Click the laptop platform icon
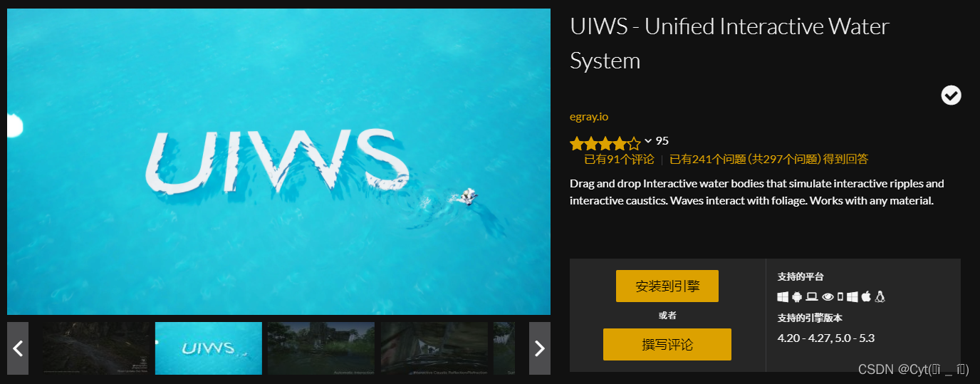Viewport: 980px width, 384px height. (812, 297)
